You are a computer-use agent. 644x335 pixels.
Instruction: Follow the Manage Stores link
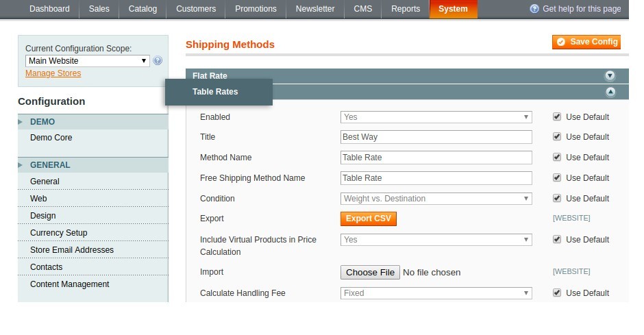pos(53,73)
